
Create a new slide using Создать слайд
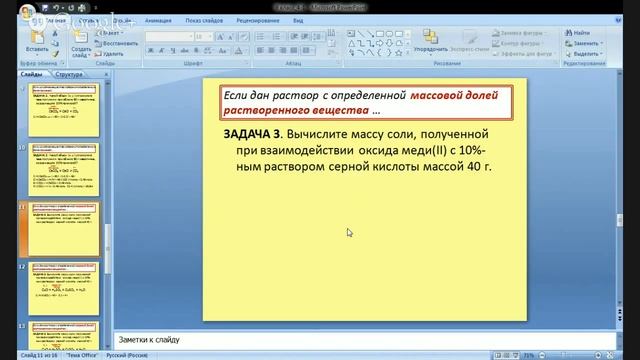click(x=81, y=44)
